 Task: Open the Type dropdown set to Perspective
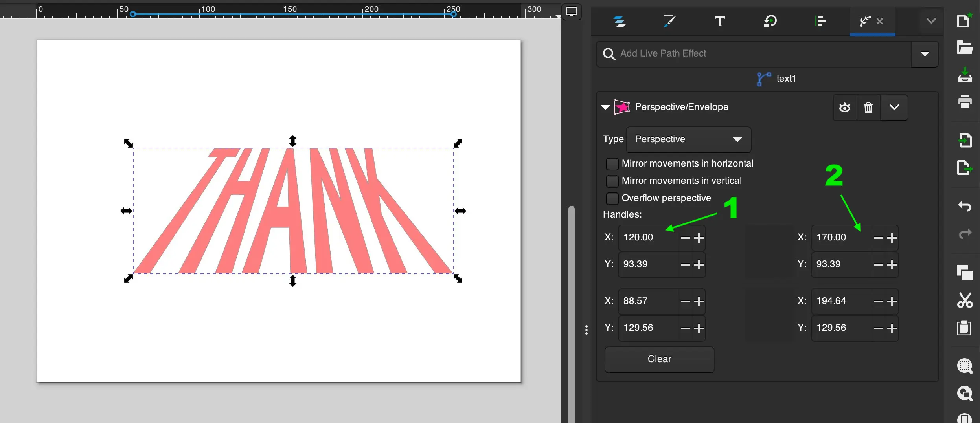[688, 139]
